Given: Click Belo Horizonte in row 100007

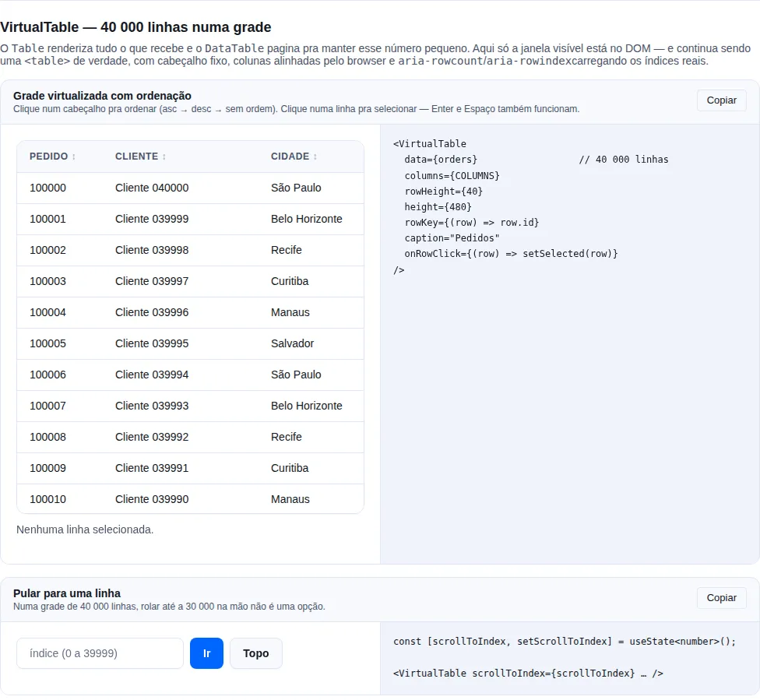Looking at the screenshot, I should tap(306, 406).
